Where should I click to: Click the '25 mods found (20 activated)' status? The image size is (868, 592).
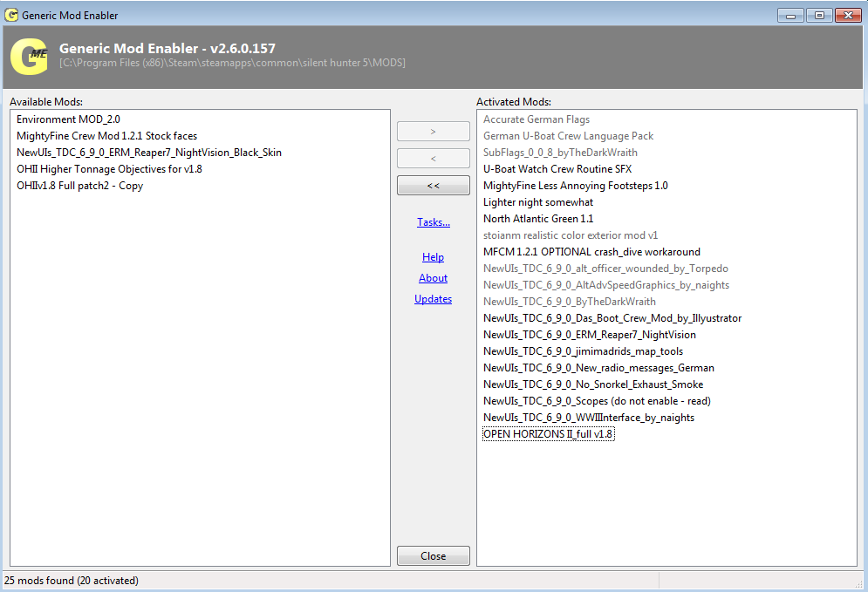coord(72,581)
